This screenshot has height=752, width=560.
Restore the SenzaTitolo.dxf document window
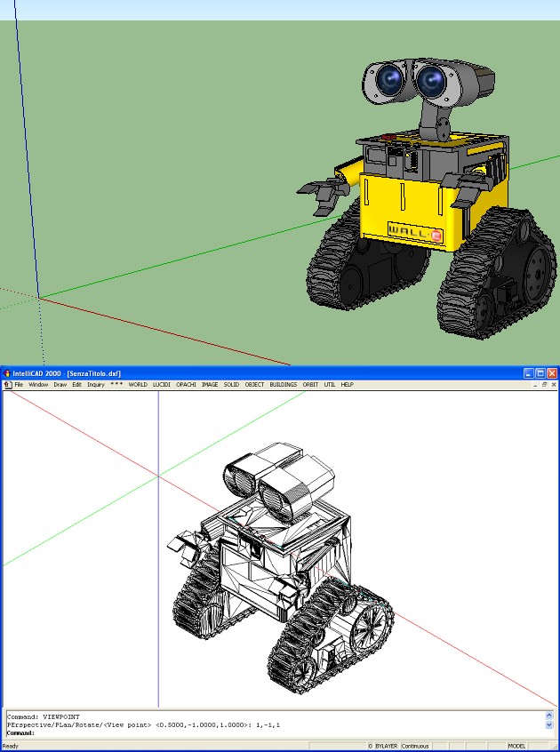[x=544, y=385]
